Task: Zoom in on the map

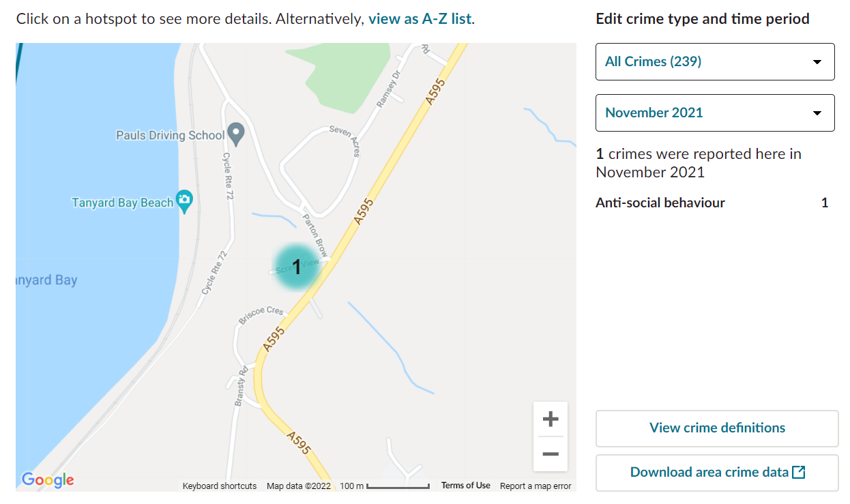Action: [550, 419]
